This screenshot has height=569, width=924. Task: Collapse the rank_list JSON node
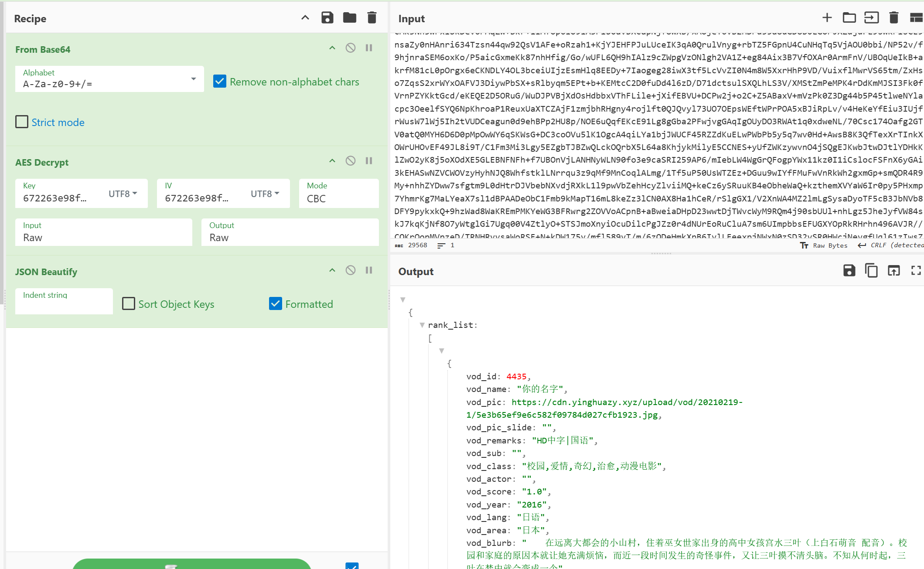(422, 325)
